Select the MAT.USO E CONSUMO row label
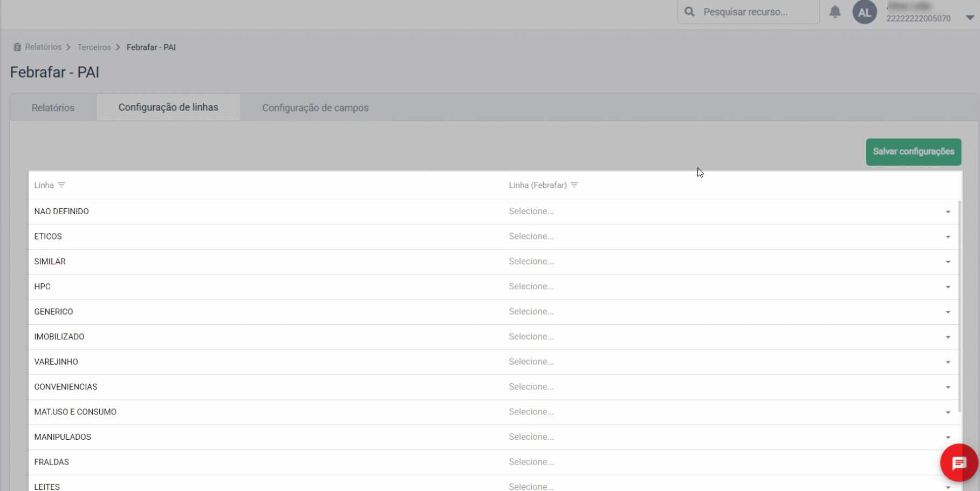 tap(76, 412)
